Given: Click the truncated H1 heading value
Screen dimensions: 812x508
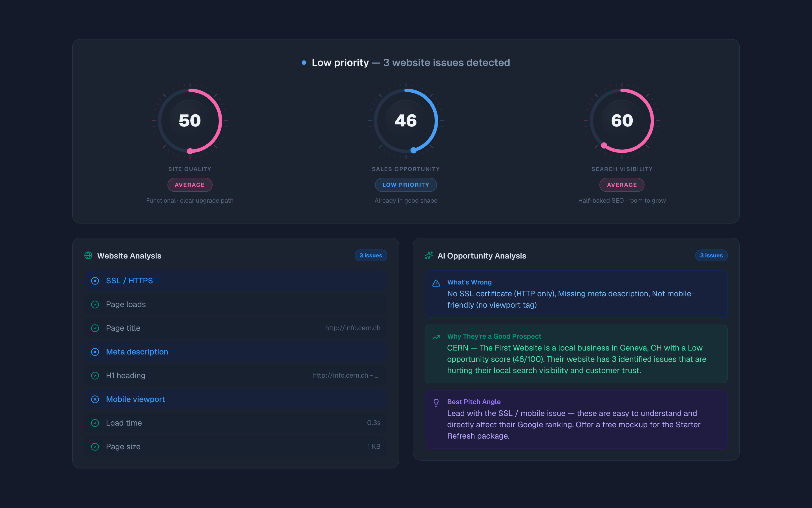Looking at the screenshot, I should 346,376.
